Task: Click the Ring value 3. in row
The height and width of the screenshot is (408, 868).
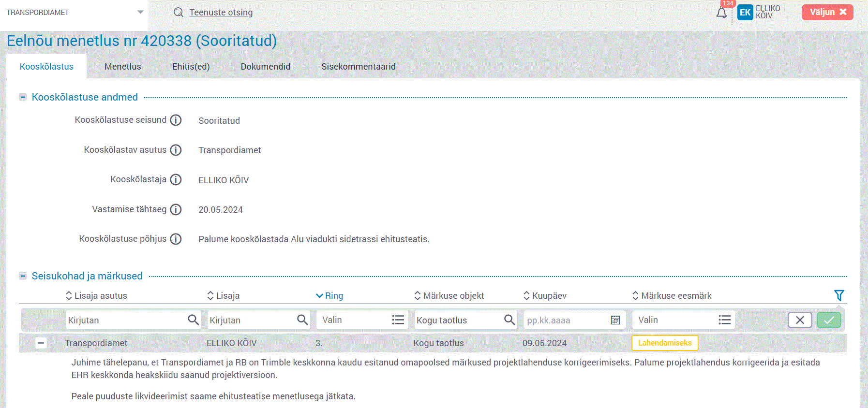Action: click(x=319, y=343)
